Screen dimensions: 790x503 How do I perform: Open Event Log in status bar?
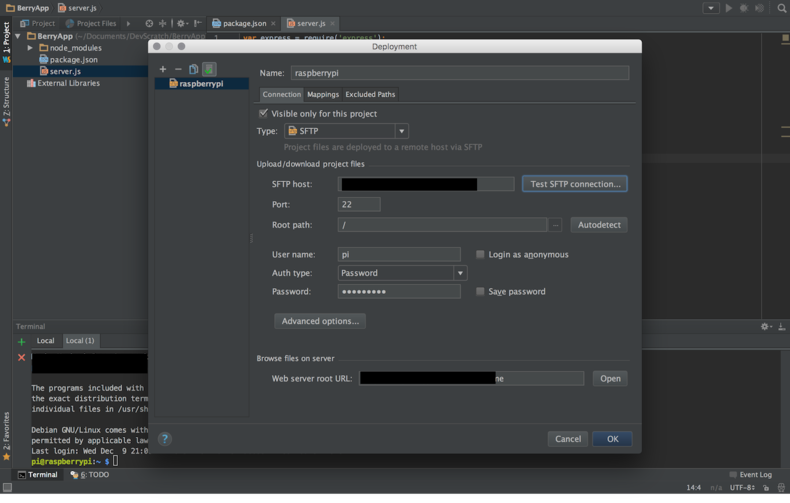tap(751, 475)
